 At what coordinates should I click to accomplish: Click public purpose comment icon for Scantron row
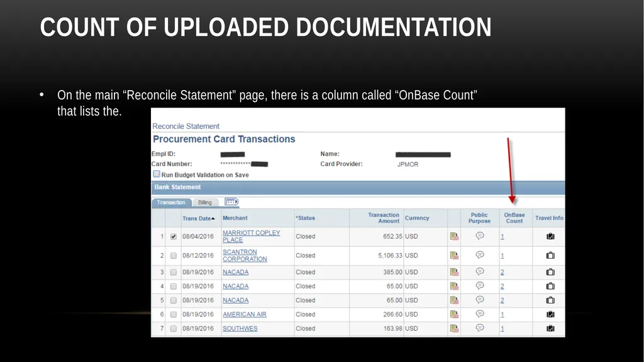coord(480,255)
